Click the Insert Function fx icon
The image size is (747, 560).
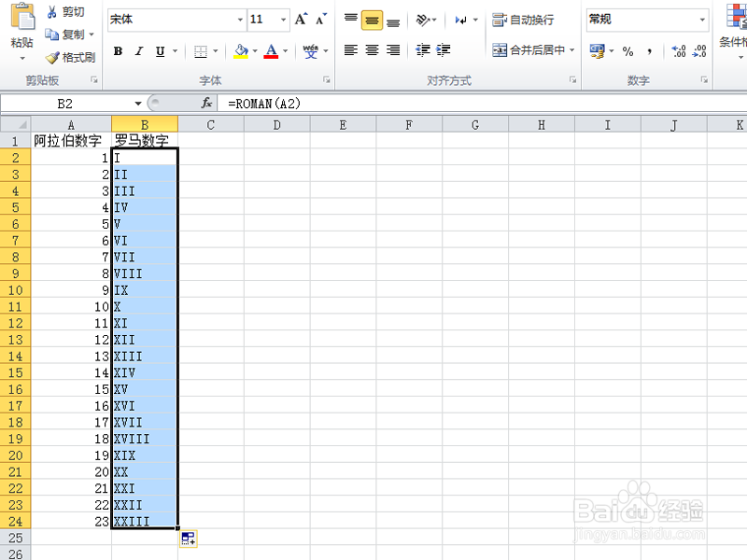point(206,103)
